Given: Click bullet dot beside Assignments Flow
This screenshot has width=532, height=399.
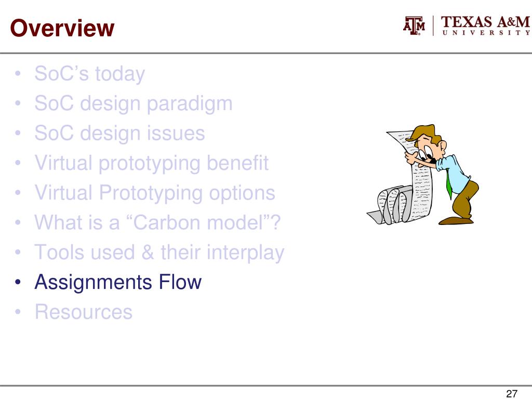Looking at the screenshot, I should (x=18, y=282).
